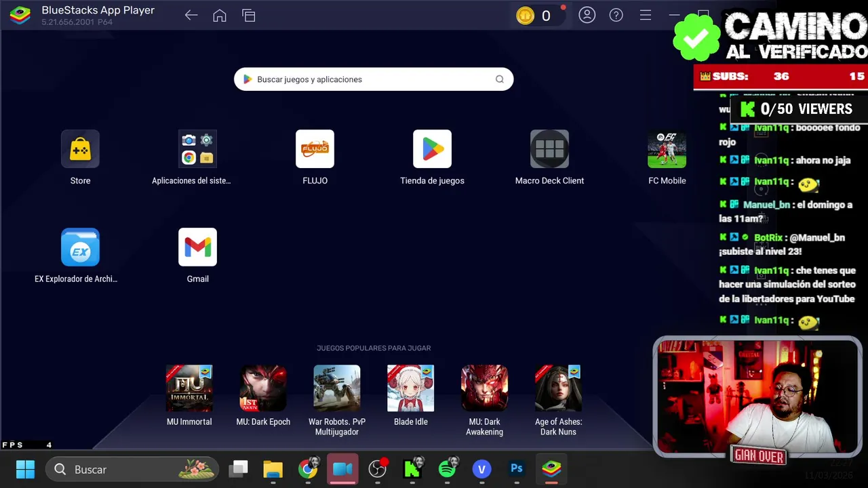The width and height of the screenshot is (868, 488).
Task: Click JUEGOS POPULARES PARA JUGAR label
Action: pyautogui.click(x=374, y=348)
